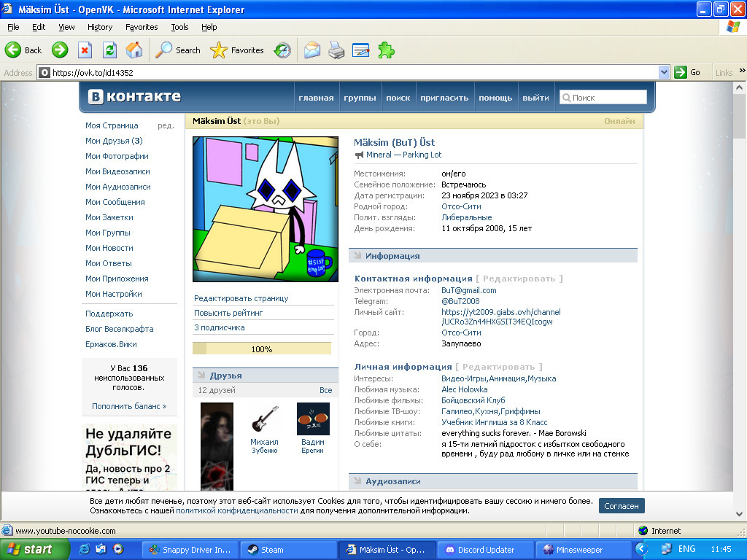
Task: Click the green Back arrow icon
Action: (x=13, y=50)
